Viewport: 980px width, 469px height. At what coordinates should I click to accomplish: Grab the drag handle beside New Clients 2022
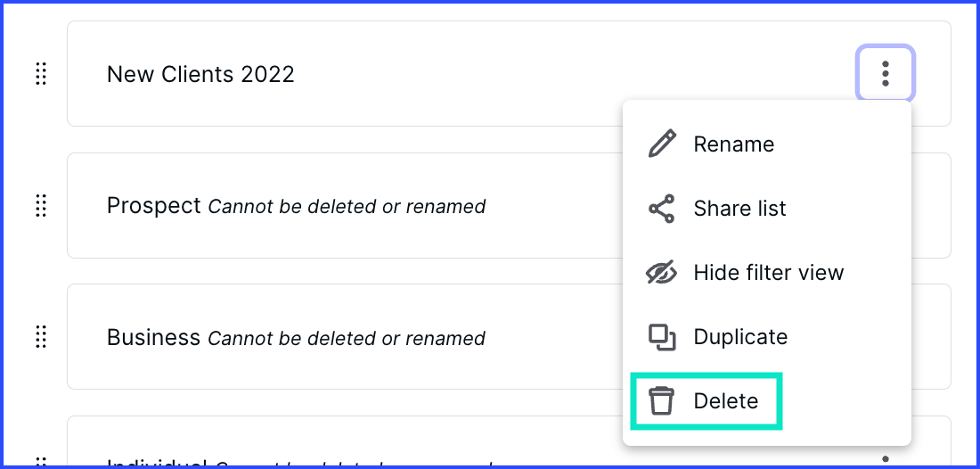point(41,74)
